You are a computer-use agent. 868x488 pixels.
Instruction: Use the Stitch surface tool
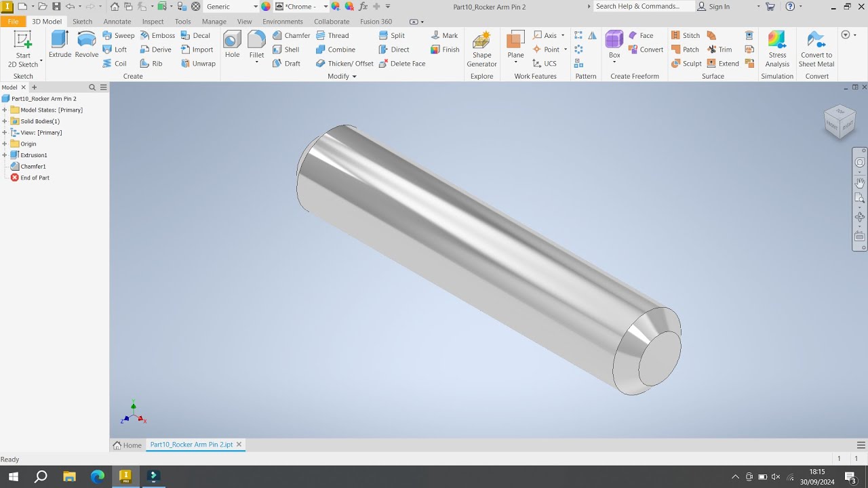pyautogui.click(x=686, y=35)
